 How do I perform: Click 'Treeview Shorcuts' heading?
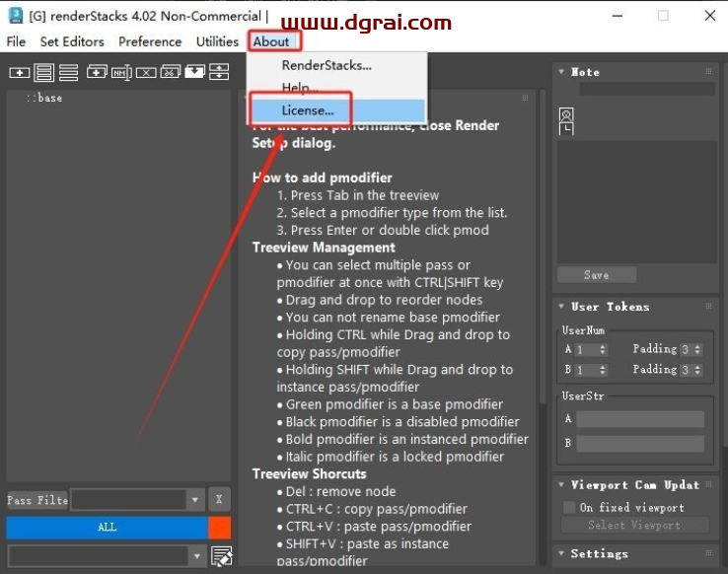[309, 473]
